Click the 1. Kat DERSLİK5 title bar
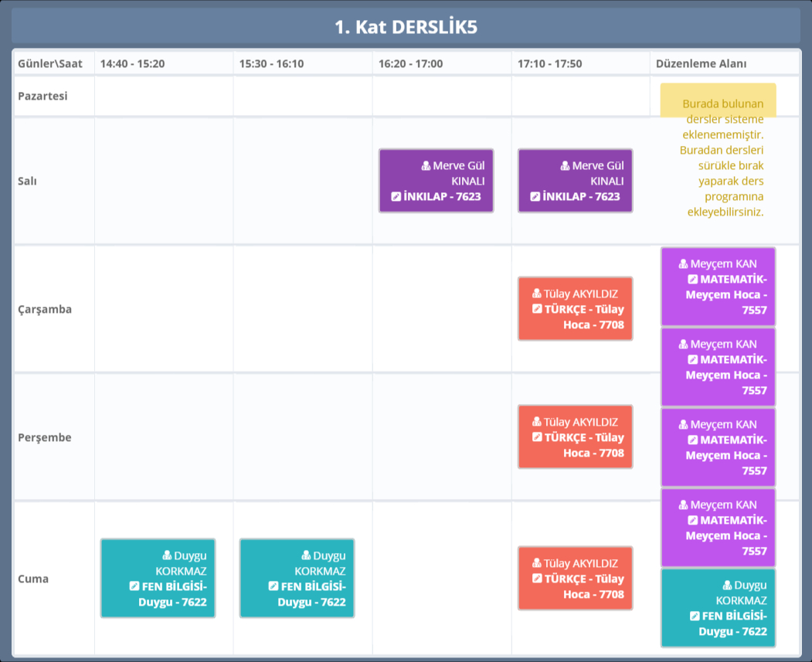Image resolution: width=812 pixels, height=662 pixels. (x=406, y=27)
